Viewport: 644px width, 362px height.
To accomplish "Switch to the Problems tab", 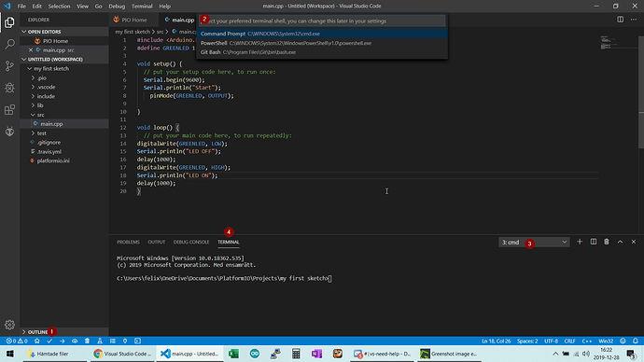I will tap(128, 242).
